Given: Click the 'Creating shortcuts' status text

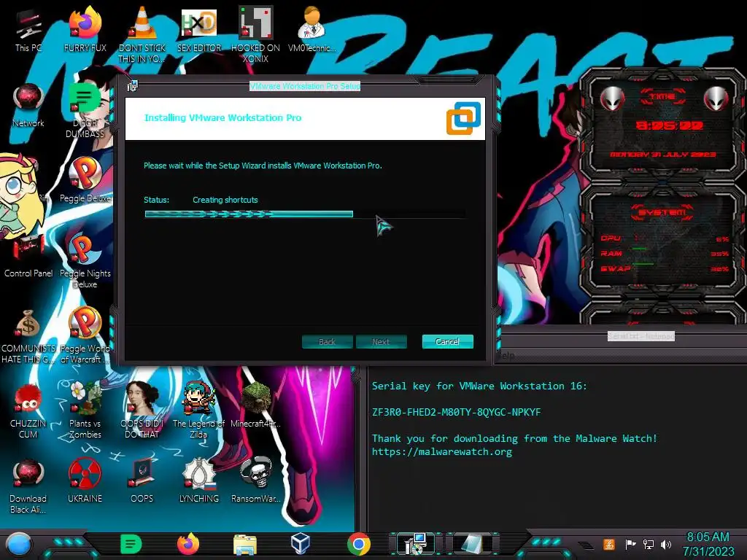Looking at the screenshot, I should (225, 200).
